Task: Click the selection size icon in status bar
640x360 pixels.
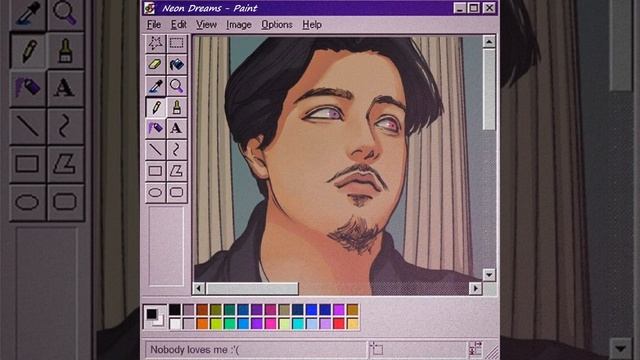Action: pos(476,349)
